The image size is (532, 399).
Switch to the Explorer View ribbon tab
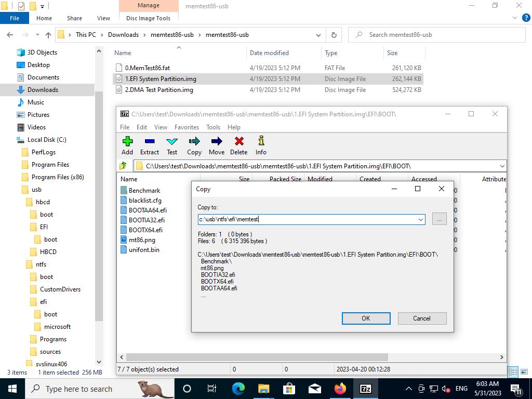coord(103,18)
